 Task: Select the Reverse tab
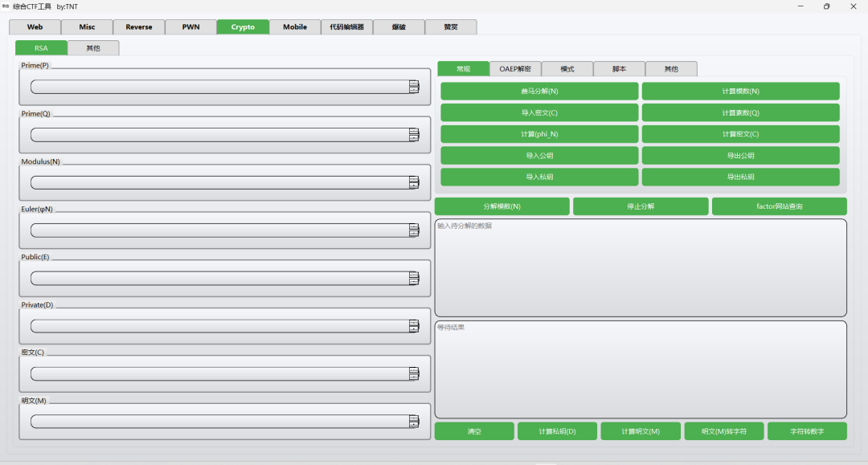click(x=139, y=27)
